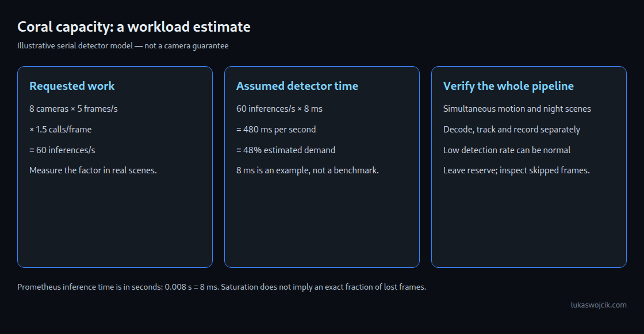Click the title 'Coral capacity: a workload estimate'
The width and height of the screenshot is (644, 334).
134,27
